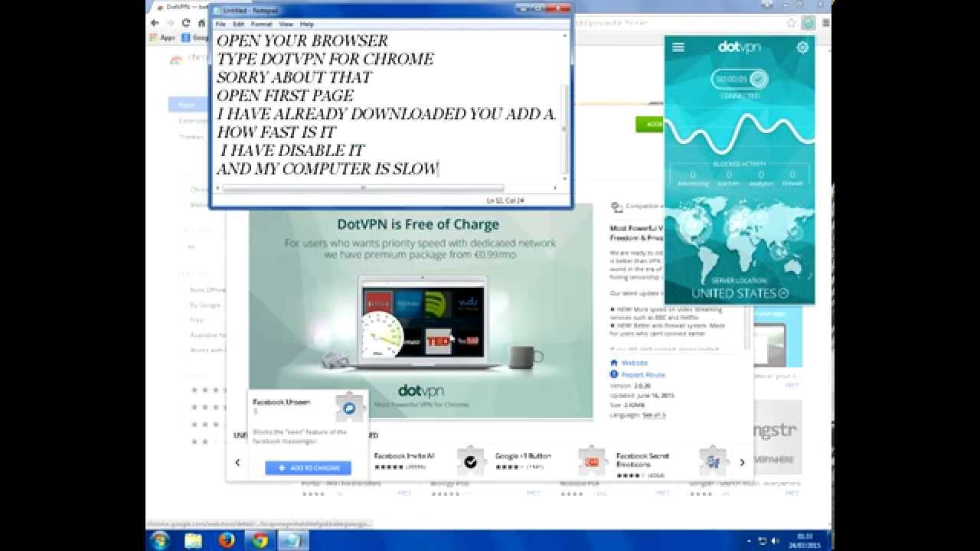Click Report Abuse link
Screen dimensions: 980x551
(643, 375)
